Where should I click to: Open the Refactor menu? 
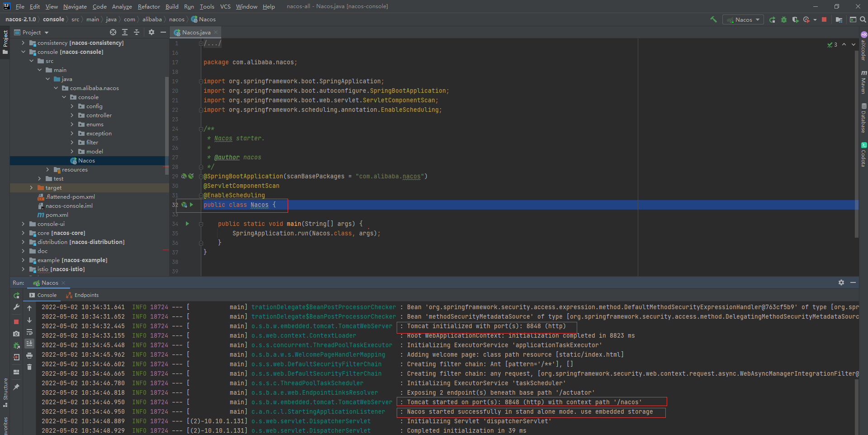tap(149, 6)
